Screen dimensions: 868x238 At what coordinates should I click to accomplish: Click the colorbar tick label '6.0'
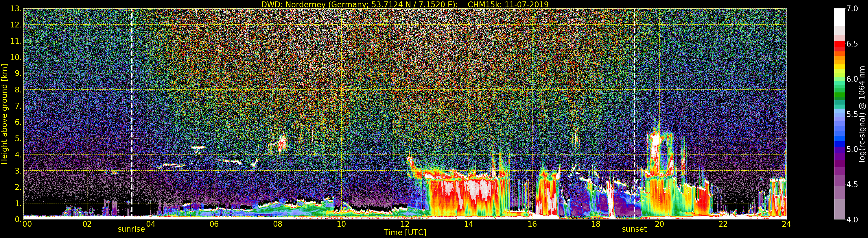(x=852, y=79)
